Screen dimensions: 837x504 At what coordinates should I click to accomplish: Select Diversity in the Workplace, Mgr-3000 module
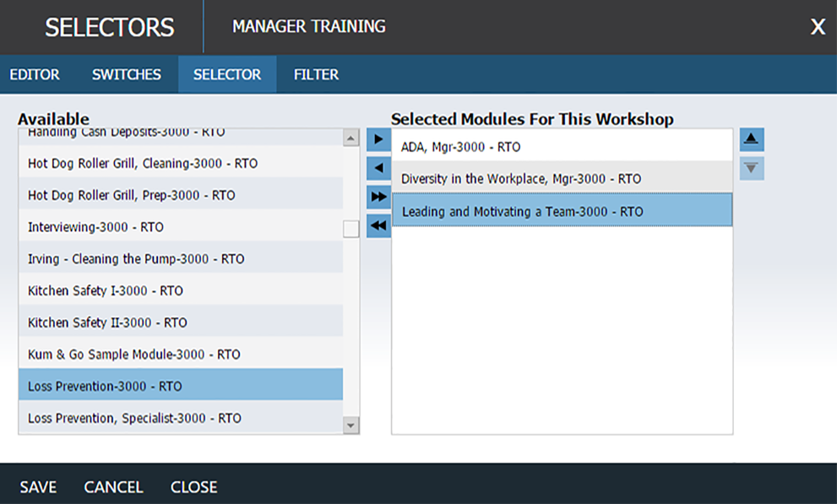(x=562, y=178)
